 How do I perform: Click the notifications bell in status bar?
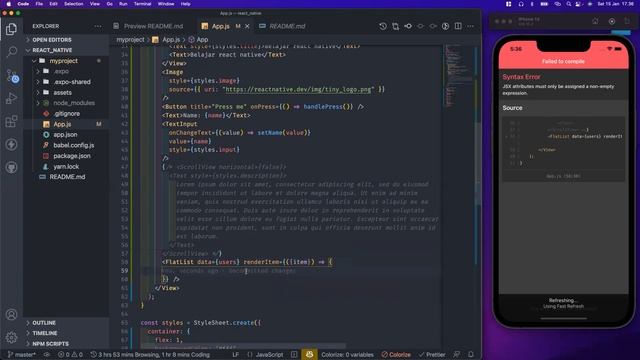(x=471, y=355)
